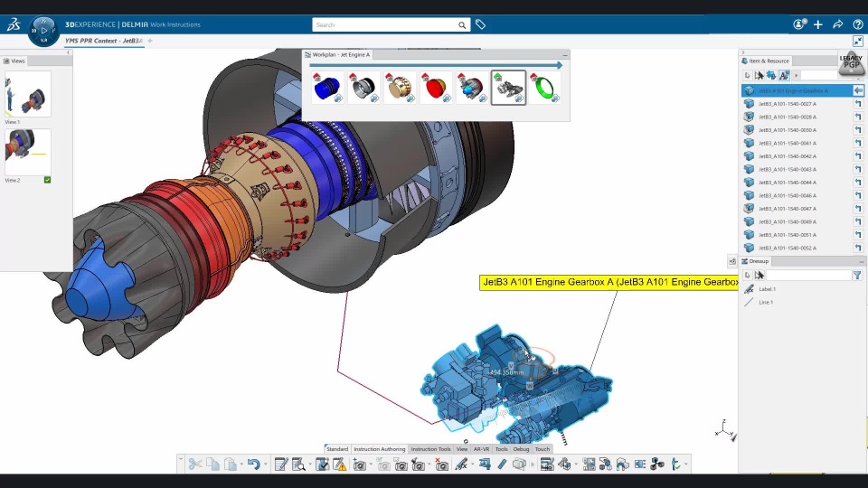
Task: Click the Cut scissors icon in bottom toolbar
Action: pyautogui.click(x=195, y=465)
